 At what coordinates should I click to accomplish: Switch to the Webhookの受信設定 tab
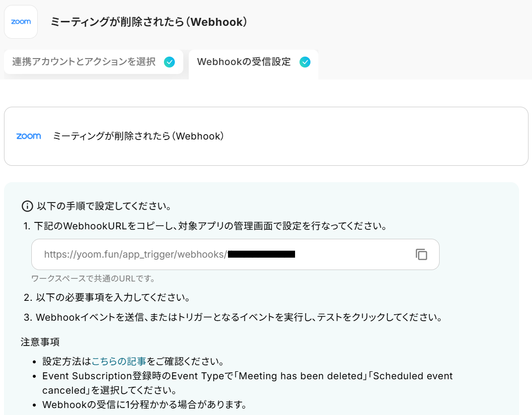[244, 62]
